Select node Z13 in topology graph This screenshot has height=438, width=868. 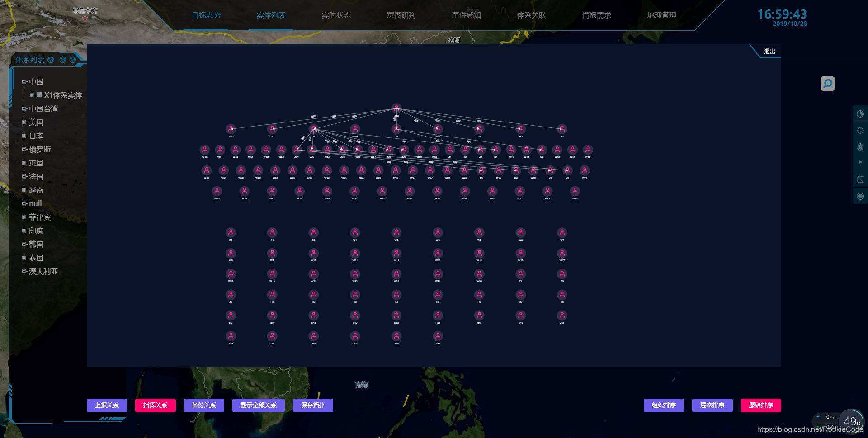click(521, 129)
